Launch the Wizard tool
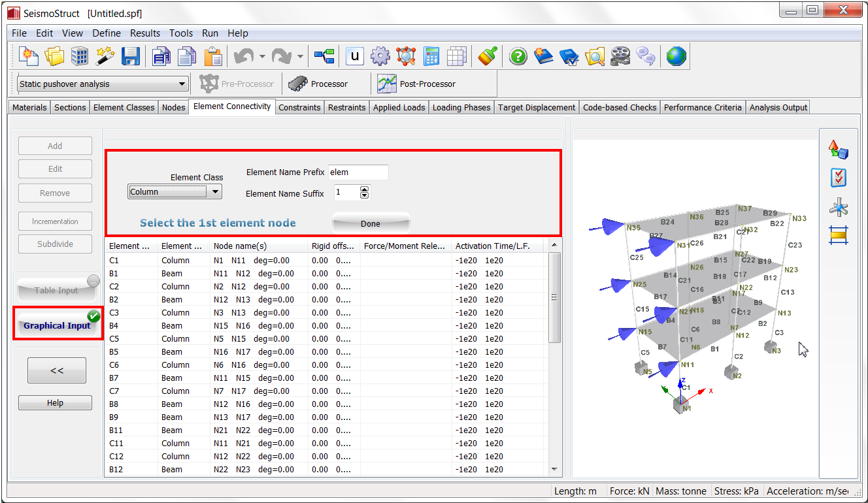 tap(105, 56)
